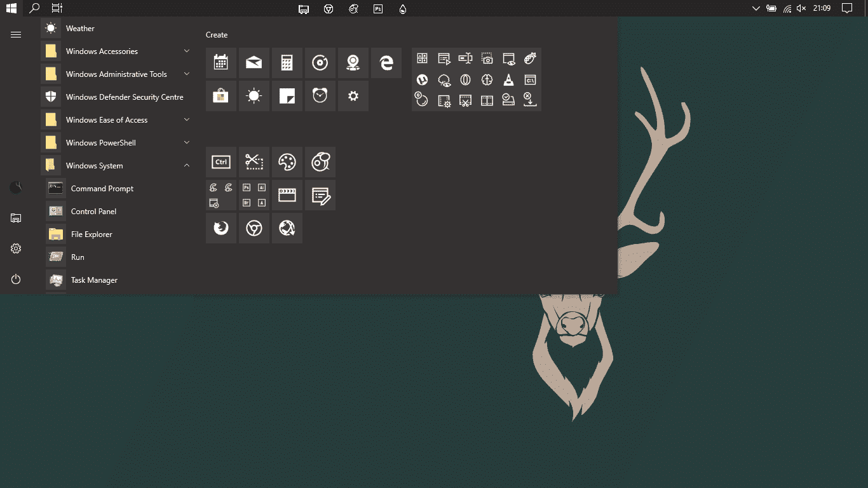Launch VLC cone in the small icon grid

coord(508,79)
